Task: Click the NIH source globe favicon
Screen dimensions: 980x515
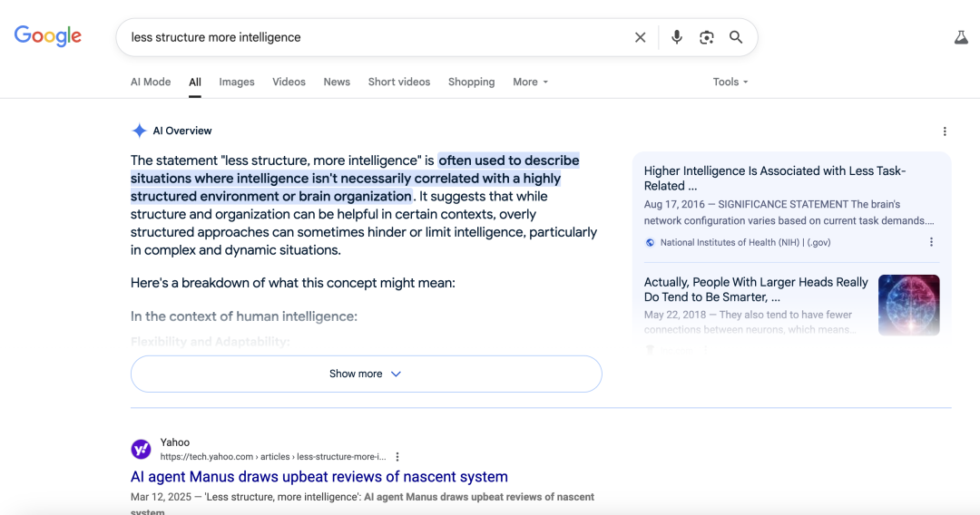Action: [x=650, y=242]
